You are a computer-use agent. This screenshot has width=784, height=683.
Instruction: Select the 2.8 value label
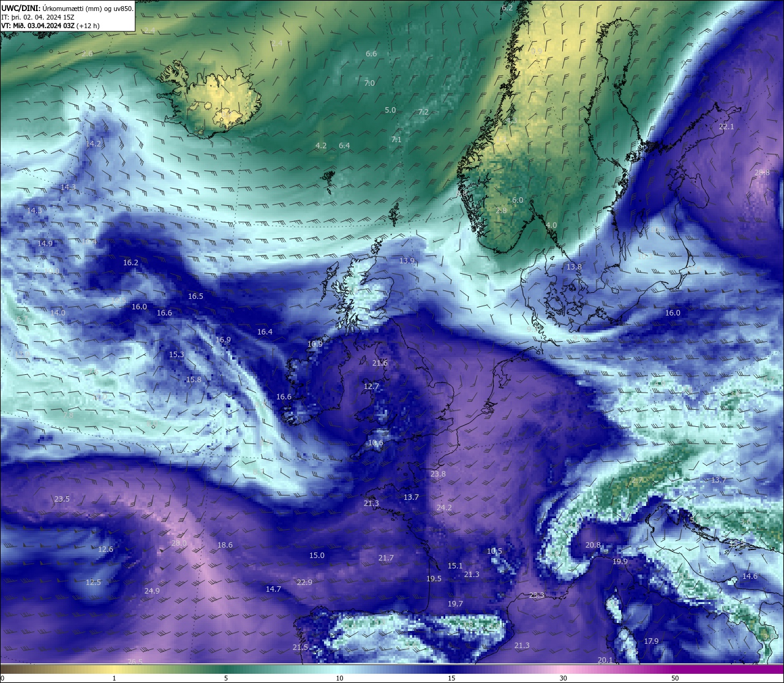(x=501, y=211)
